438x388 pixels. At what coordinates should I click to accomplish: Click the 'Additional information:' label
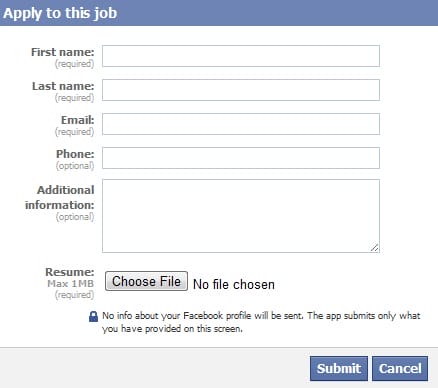60,197
